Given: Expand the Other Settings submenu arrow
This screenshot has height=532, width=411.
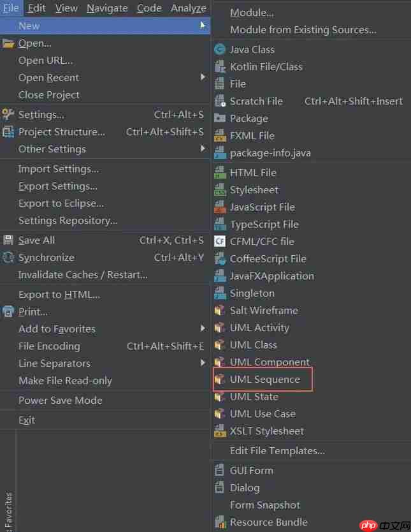Looking at the screenshot, I should (203, 149).
